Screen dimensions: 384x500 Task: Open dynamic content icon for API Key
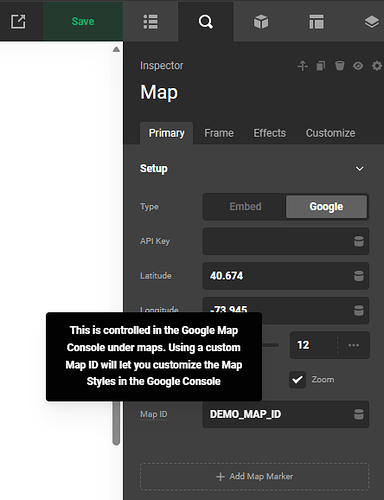click(359, 241)
